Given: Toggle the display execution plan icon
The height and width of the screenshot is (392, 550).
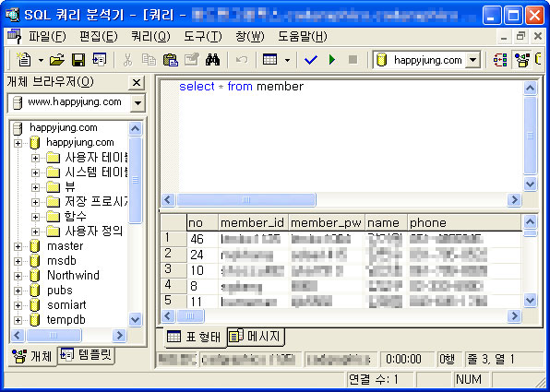Looking at the screenshot, I should 500,60.
